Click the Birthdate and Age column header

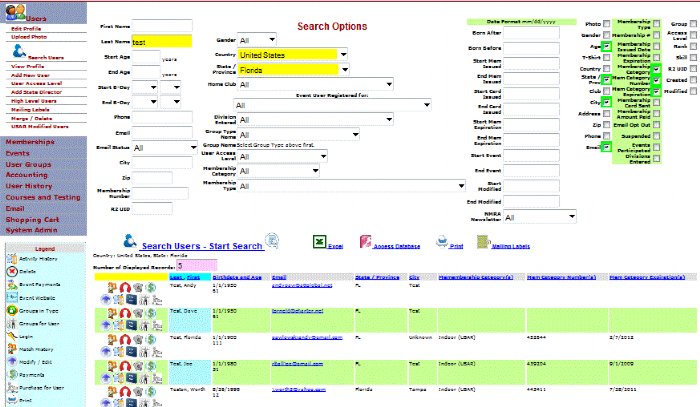(x=237, y=277)
